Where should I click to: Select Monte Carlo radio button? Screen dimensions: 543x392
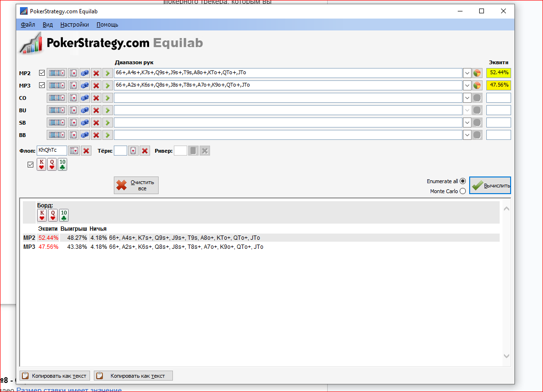[463, 191]
